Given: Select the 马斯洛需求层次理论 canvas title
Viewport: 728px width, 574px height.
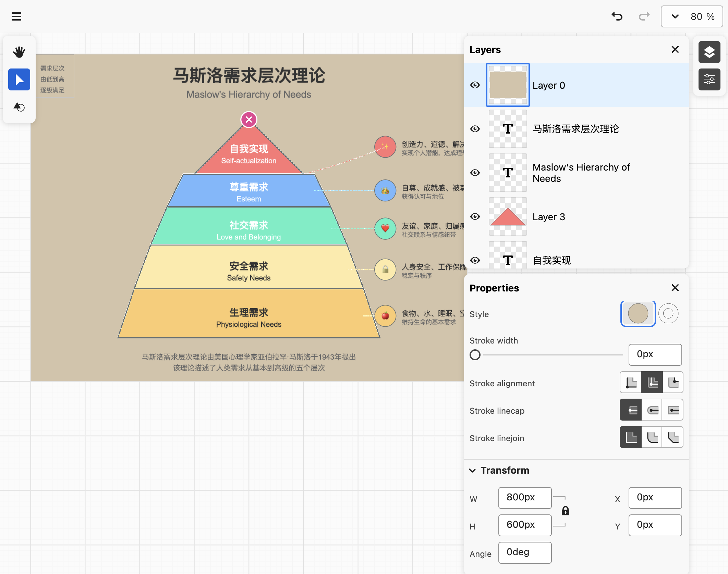Looking at the screenshot, I should 249,75.
